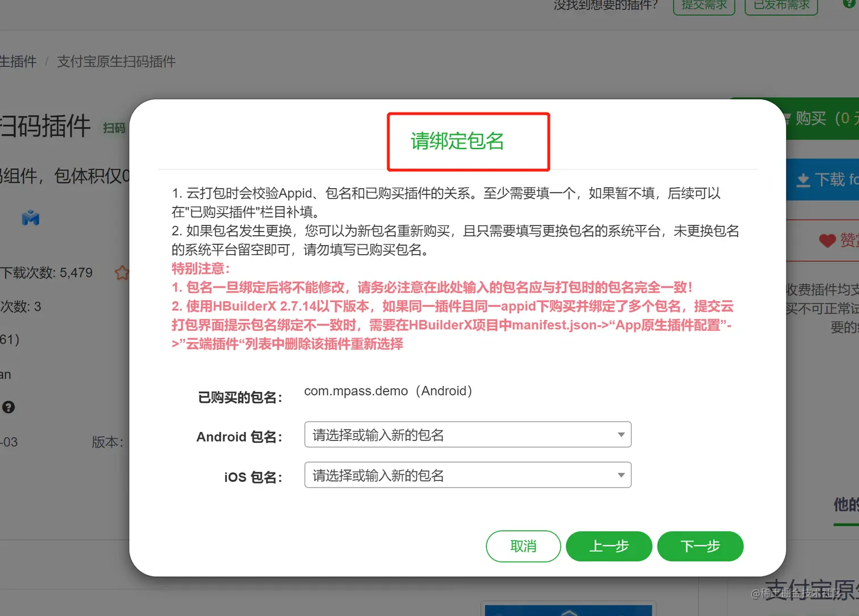Screen dimensions: 859x616
Task: Open the Android 包名 dropdown arrow
Action: point(621,435)
